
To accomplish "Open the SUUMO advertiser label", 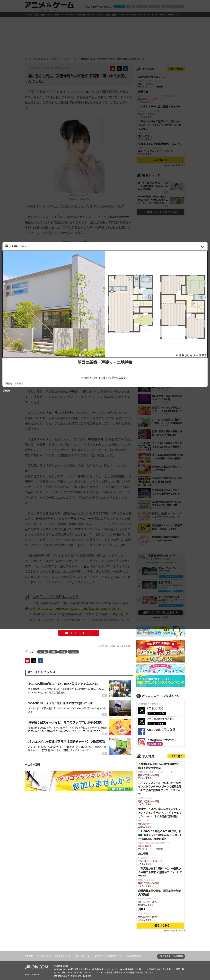I will 19,384.
